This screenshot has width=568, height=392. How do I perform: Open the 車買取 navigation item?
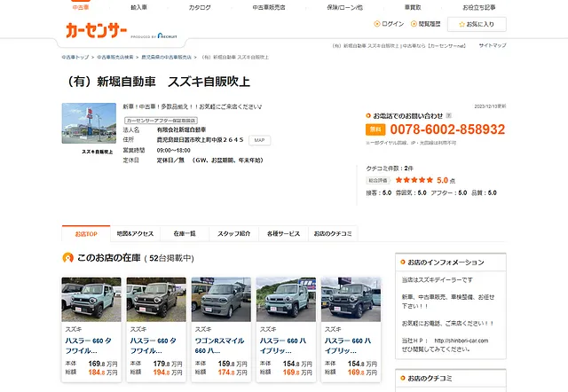[x=413, y=7]
